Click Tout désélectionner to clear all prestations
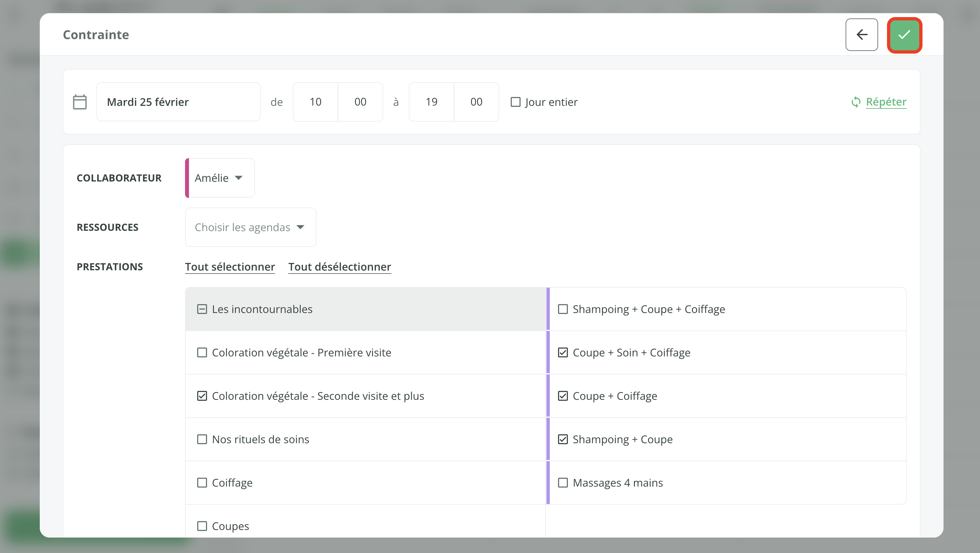The width and height of the screenshot is (980, 553). point(340,266)
